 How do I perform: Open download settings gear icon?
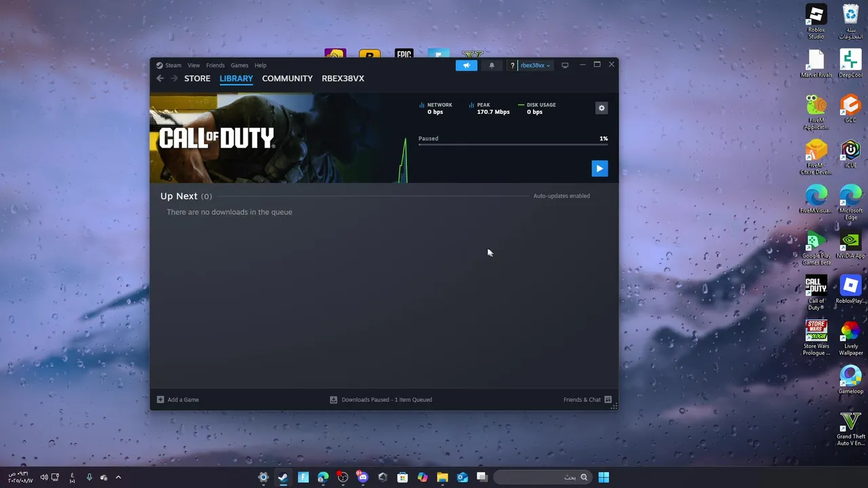tap(601, 108)
